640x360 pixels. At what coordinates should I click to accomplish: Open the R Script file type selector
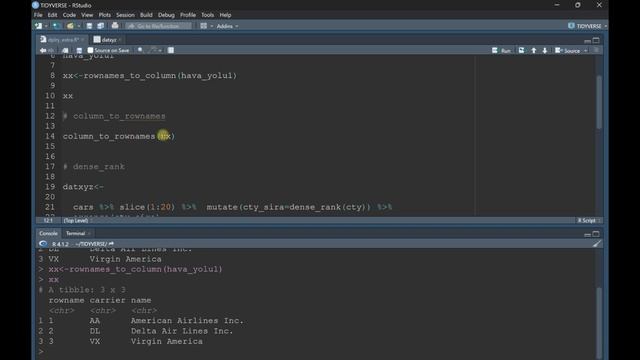589,220
